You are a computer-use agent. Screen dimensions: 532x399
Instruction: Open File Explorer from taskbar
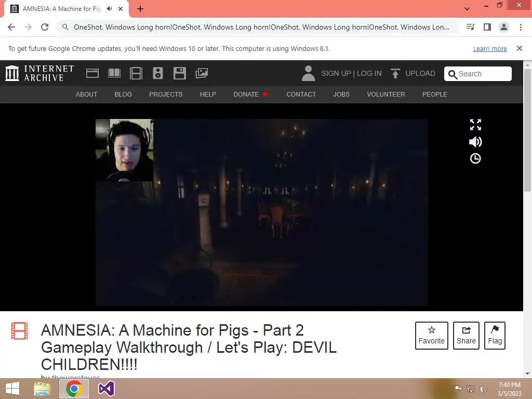point(42,389)
